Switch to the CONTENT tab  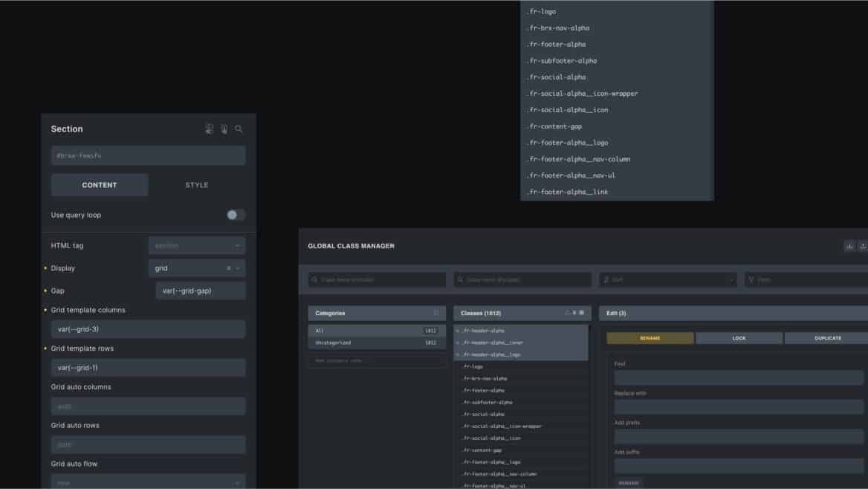[100, 185]
